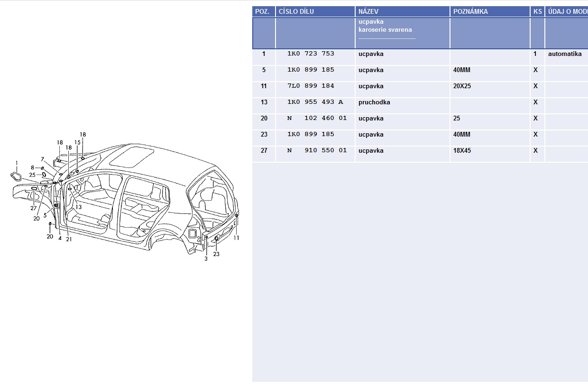
Task: Click callout number 1 in the diagram
Action: click(17, 163)
